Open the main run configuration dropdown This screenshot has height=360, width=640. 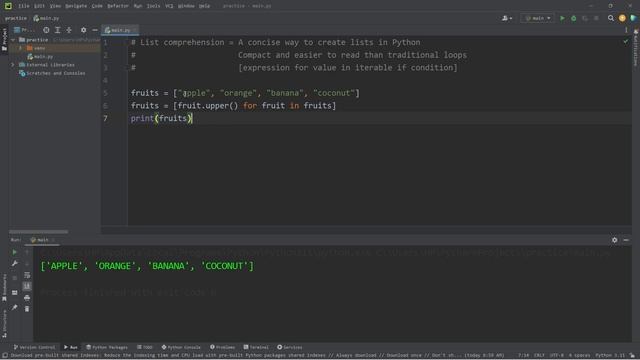tap(538, 18)
